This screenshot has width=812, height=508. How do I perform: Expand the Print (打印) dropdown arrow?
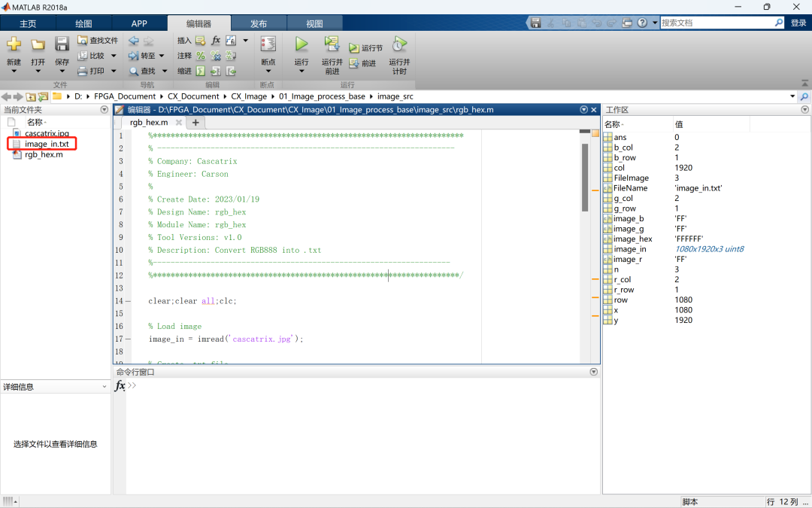click(x=114, y=71)
